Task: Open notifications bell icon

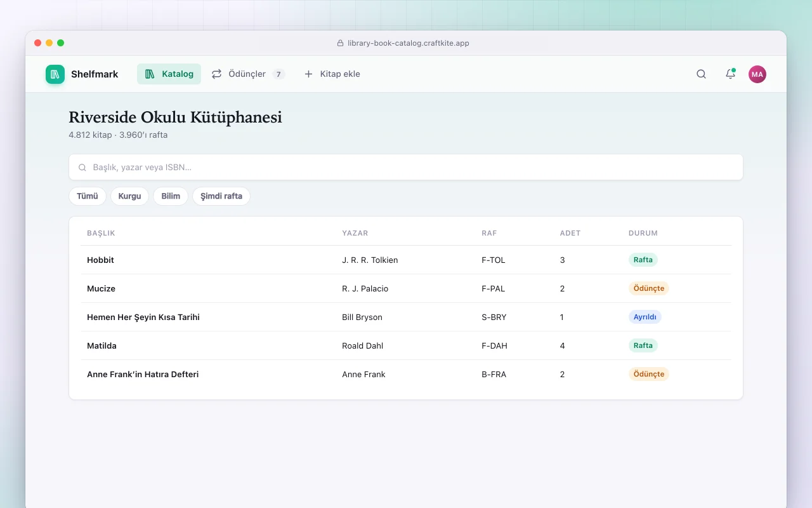Action: point(730,74)
